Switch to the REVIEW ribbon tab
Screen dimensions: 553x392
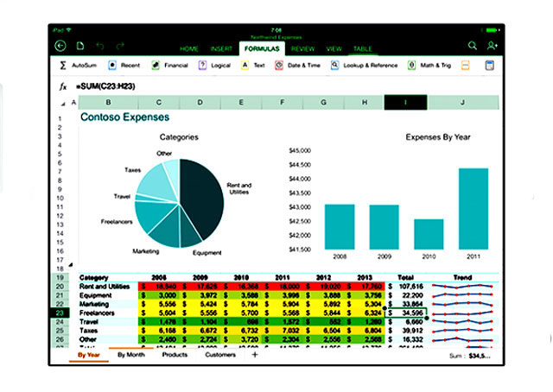302,48
